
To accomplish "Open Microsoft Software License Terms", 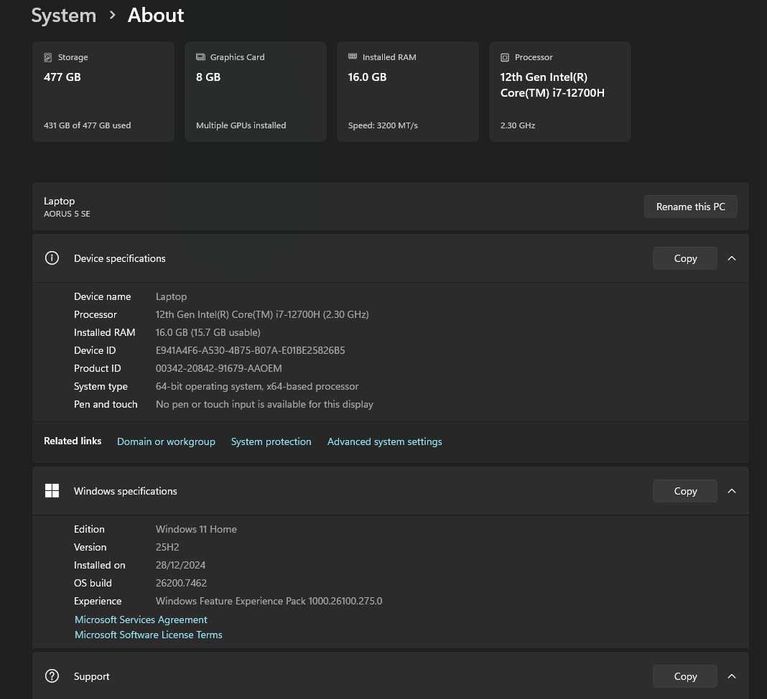I will [x=148, y=634].
